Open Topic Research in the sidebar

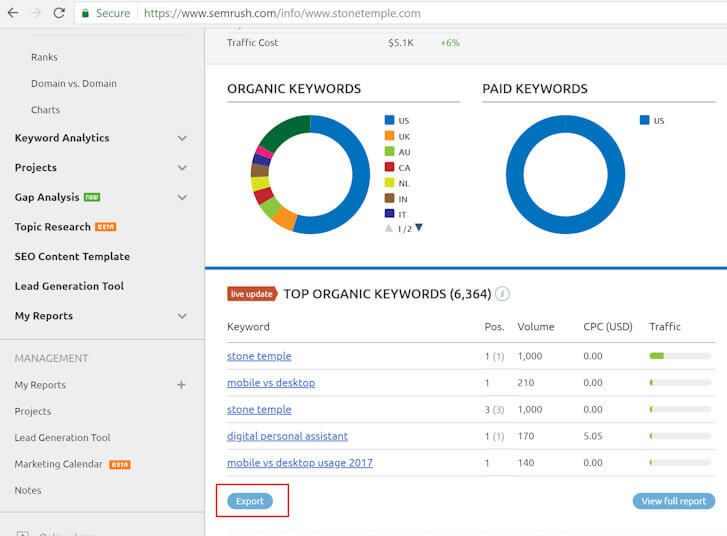point(52,227)
